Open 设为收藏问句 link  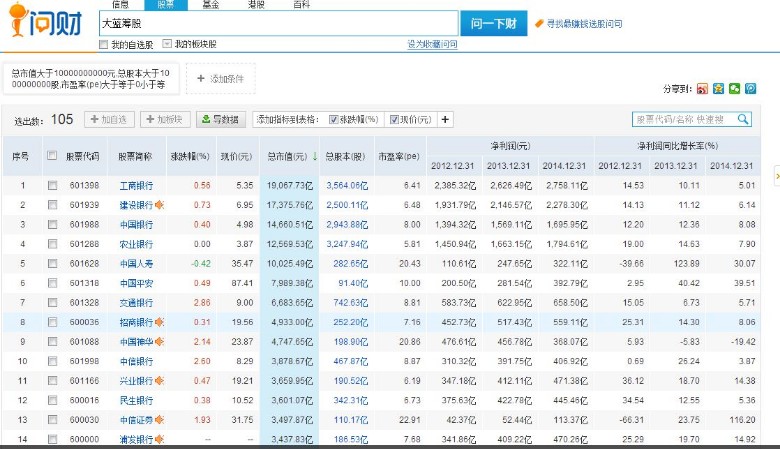click(x=432, y=44)
